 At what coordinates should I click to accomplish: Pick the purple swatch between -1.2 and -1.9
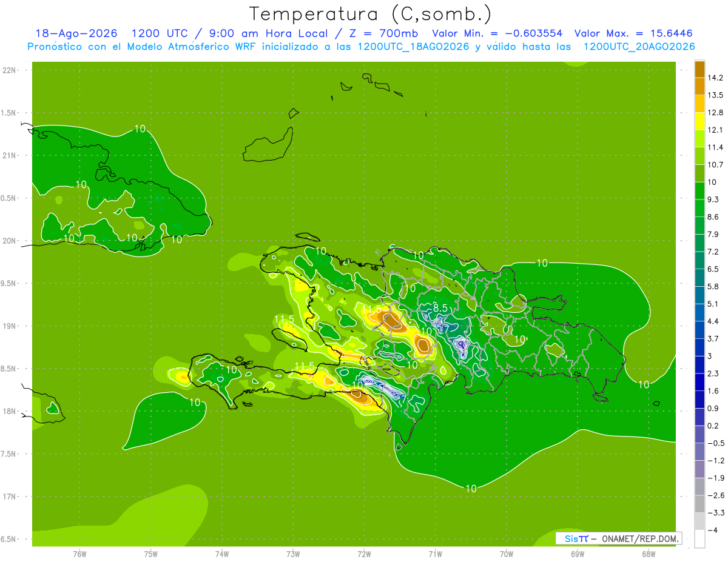(699, 469)
